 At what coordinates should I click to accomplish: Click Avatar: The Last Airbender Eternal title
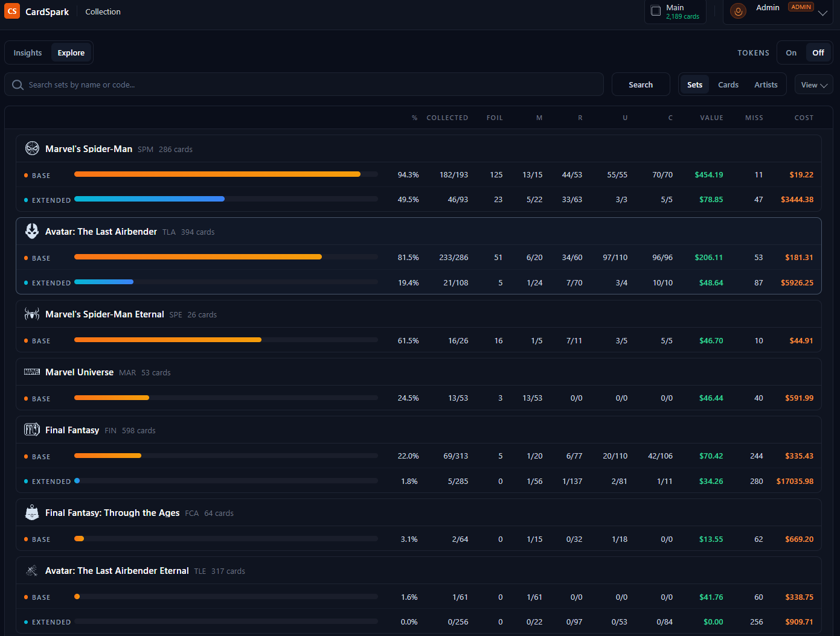117,571
